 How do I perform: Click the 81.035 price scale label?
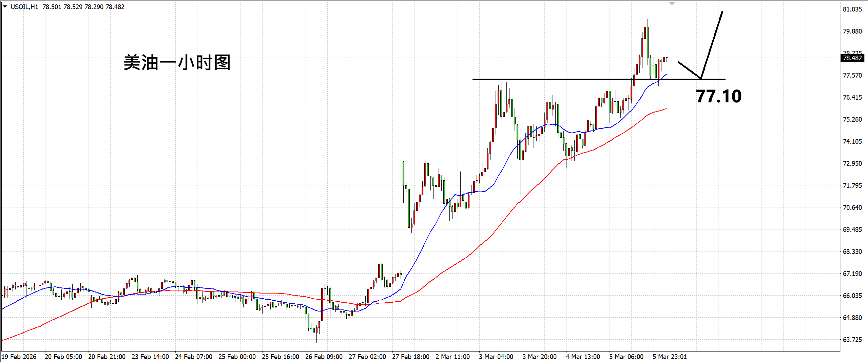[x=852, y=9]
